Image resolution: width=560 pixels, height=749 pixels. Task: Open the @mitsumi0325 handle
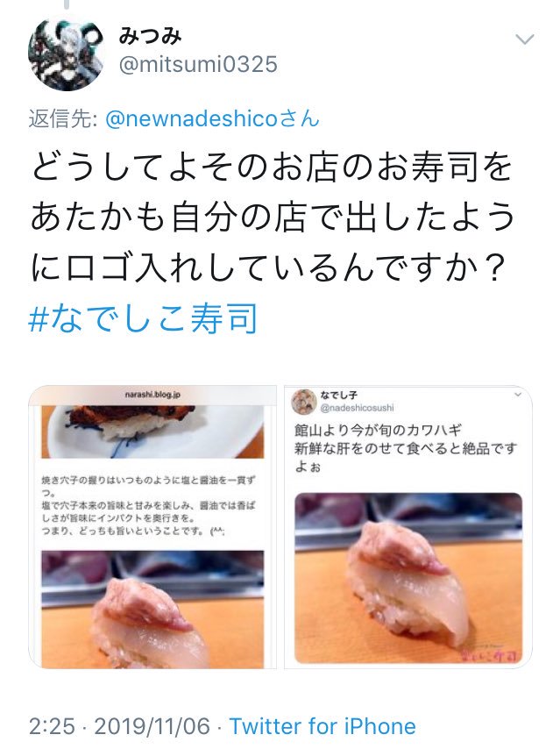tap(198, 65)
